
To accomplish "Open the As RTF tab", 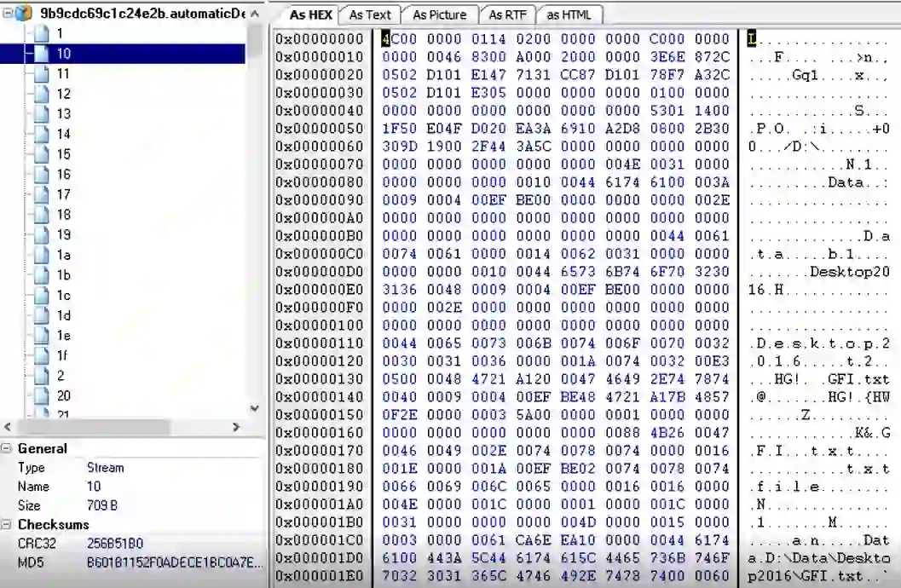I will [507, 14].
